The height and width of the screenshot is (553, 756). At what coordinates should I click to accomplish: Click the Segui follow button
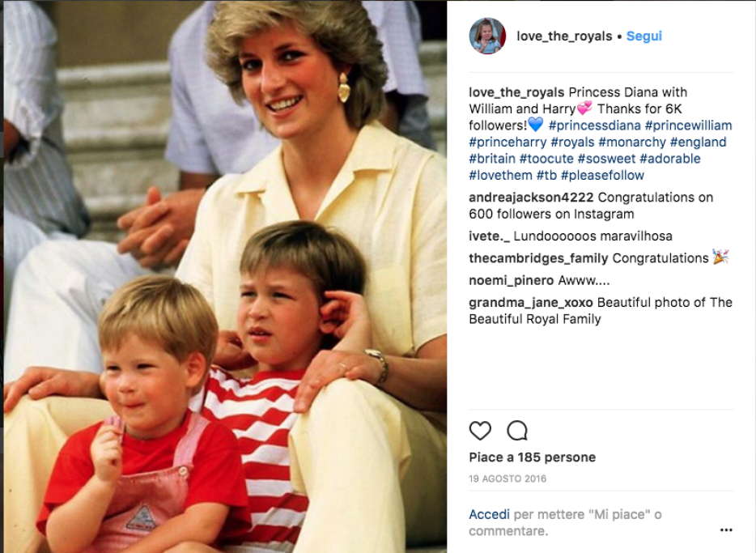644,36
